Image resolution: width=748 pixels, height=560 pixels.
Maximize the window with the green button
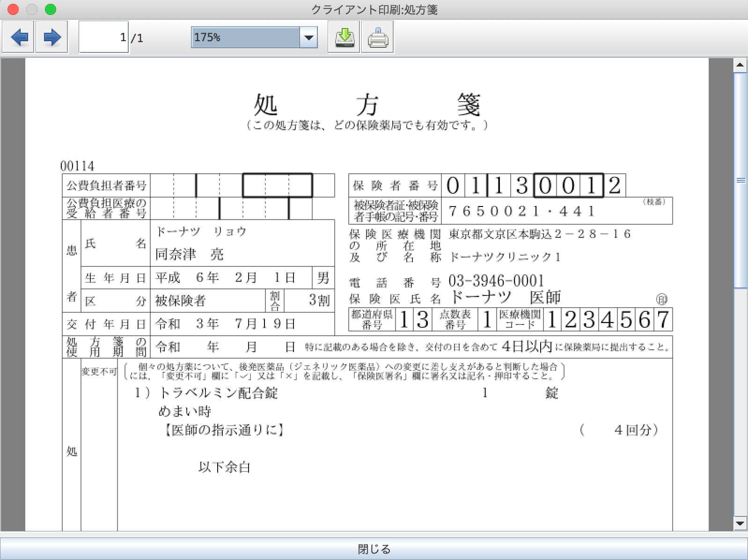51,9
